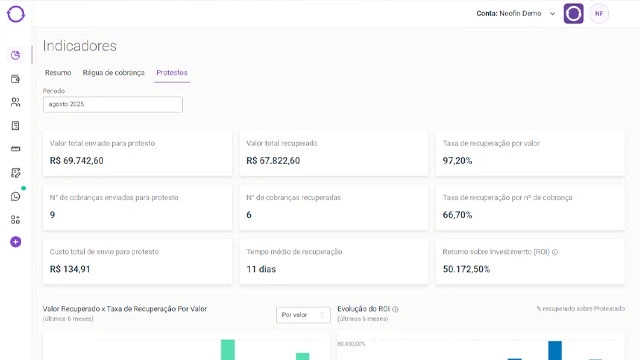
Task: Switch to the Resumo tab
Action: pos(58,73)
